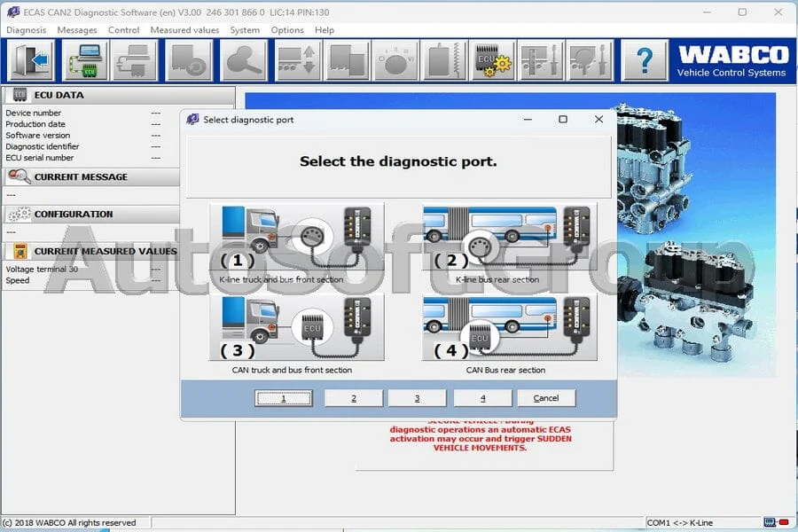
Task: Click the greyed round gauge toolbar icon
Action: [x=395, y=60]
